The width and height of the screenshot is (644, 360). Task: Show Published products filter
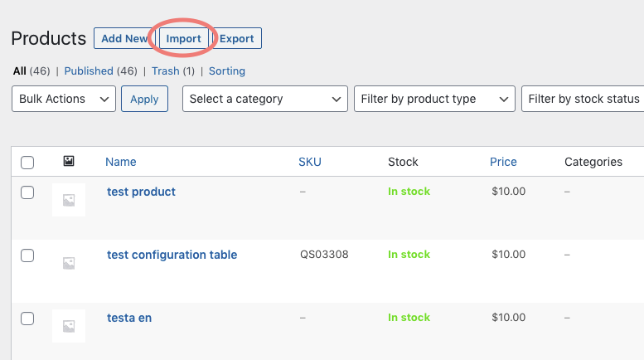89,71
